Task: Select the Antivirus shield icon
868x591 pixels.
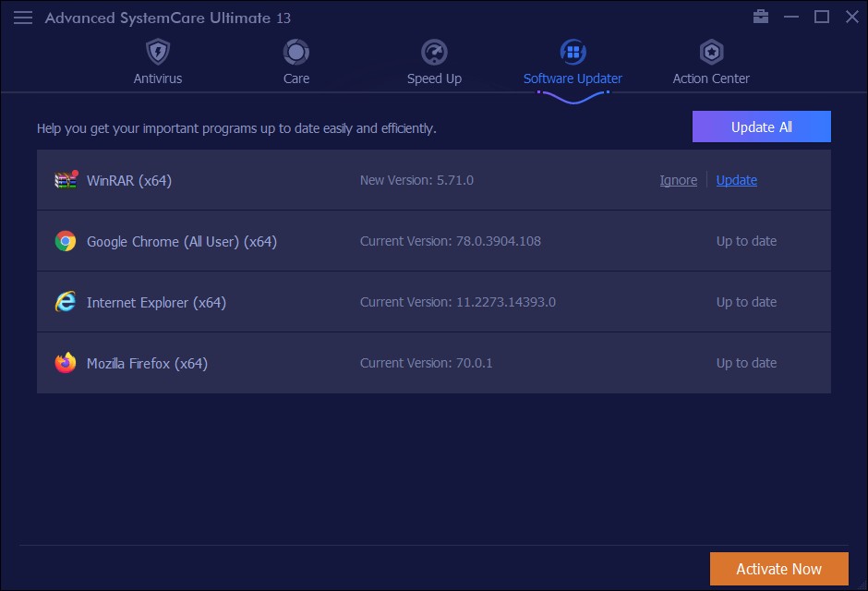Action: (157, 51)
